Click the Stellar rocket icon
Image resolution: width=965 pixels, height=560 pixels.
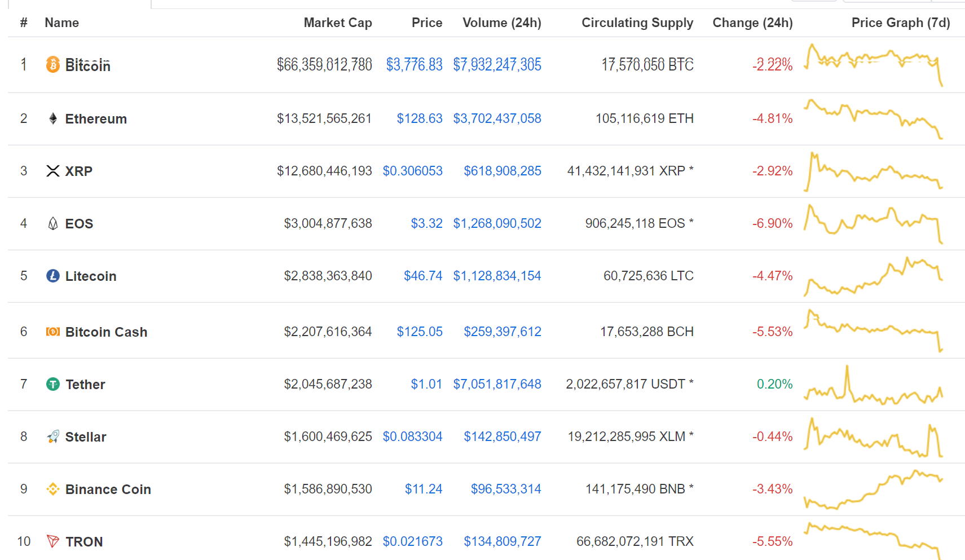point(53,436)
